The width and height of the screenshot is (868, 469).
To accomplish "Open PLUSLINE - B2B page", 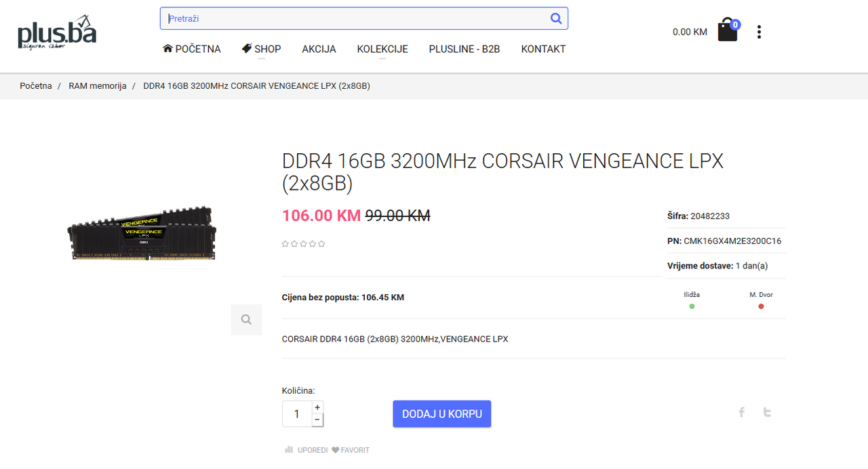I will pos(465,49).
